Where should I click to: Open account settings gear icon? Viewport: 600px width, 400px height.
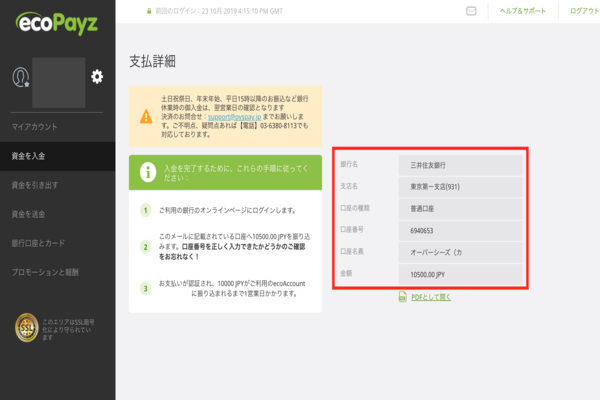[x=97, y=77]
